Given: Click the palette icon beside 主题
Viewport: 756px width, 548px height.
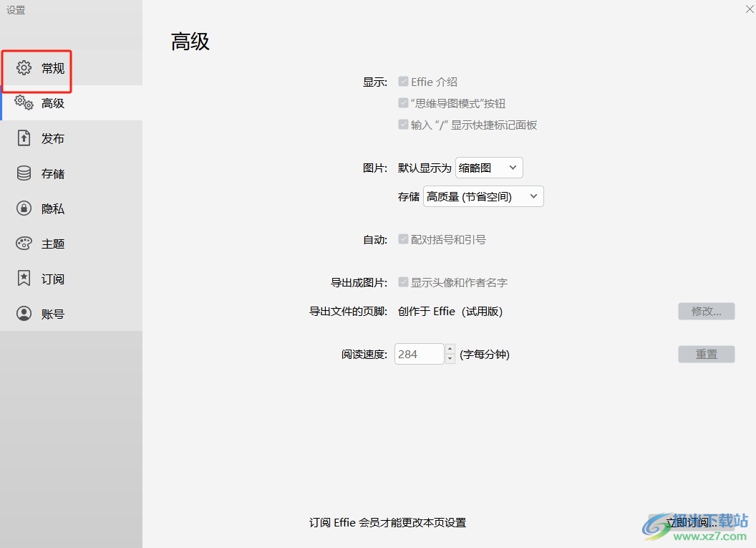Looking at the screenshot, I should [24, 244].
